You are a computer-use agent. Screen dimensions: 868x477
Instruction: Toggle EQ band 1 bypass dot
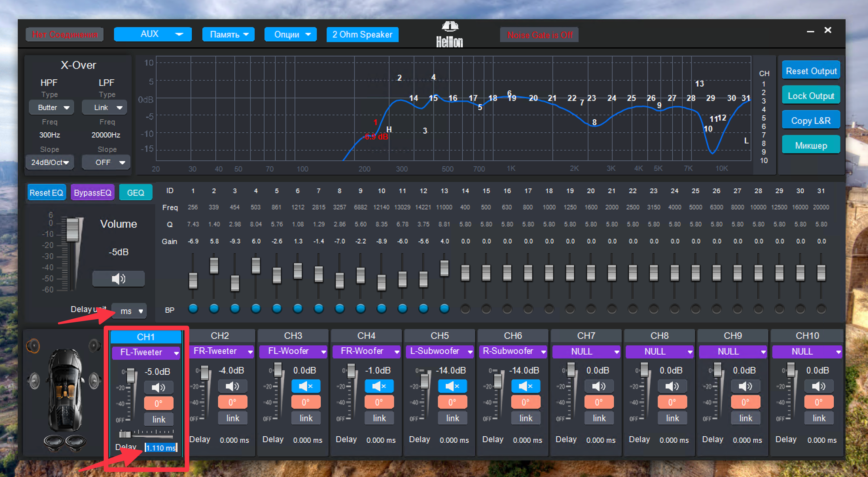193,309
